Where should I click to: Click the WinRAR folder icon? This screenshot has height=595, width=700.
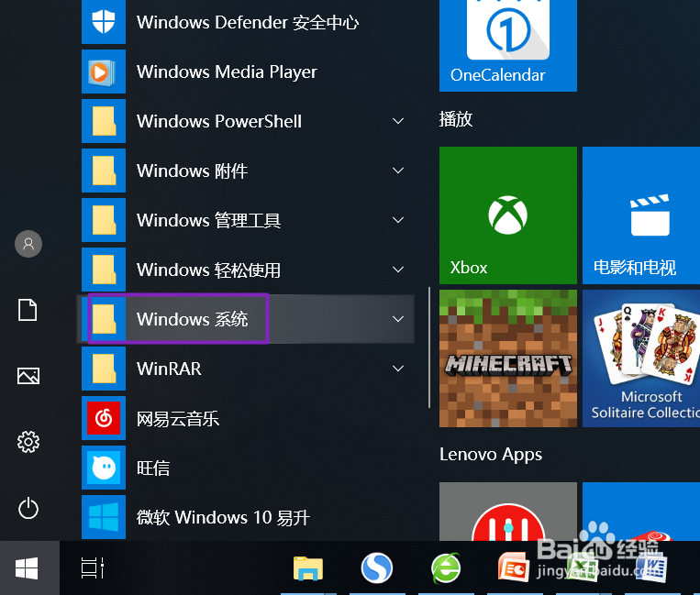pos(104,369)
